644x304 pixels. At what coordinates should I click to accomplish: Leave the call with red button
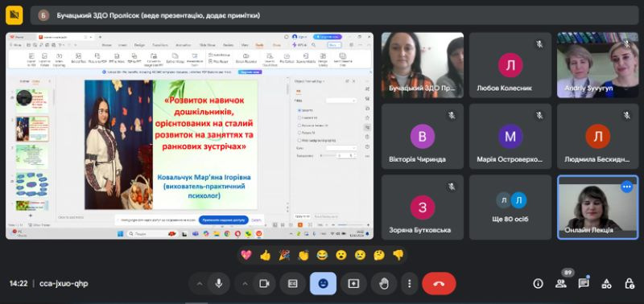pyautogui.click(x=439, y=283)
